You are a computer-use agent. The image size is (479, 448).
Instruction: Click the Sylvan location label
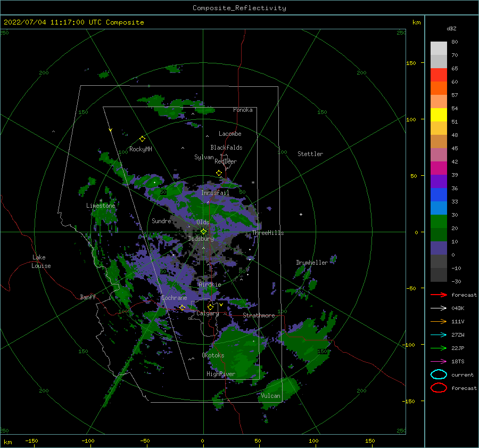click(204, 157)
